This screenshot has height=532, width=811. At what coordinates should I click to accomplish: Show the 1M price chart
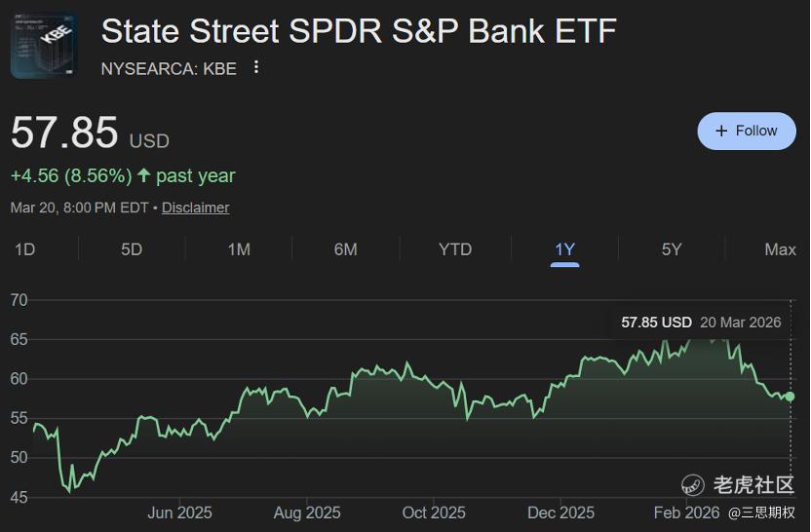coord(239,249)
